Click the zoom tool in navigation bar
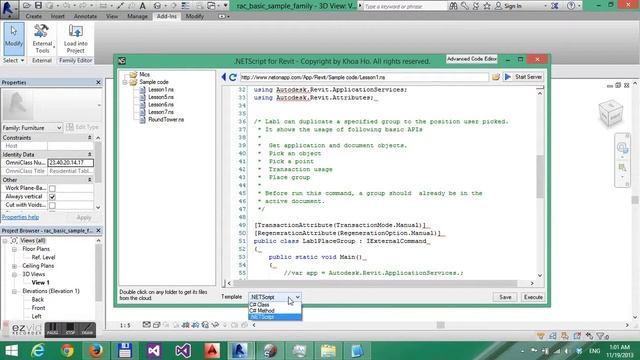640x360 pixels. 622,167
